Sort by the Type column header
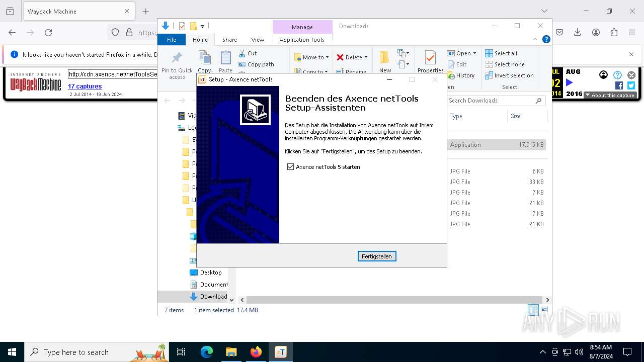This screenshot has height=362, width=644. tap(477, 116)
